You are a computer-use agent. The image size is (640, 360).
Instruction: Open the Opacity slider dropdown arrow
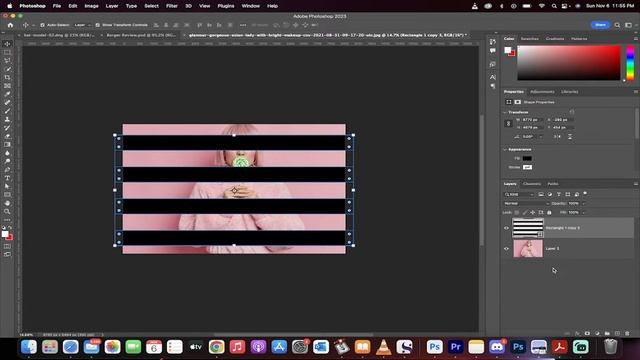[x=584, y=203]
